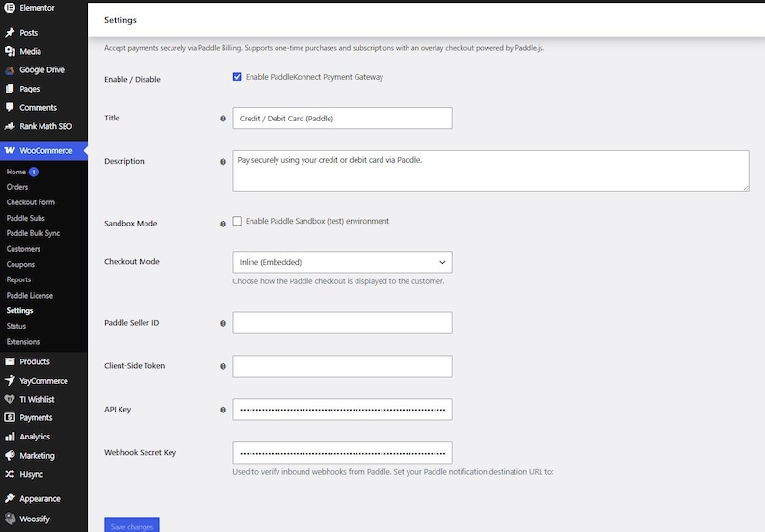765x532 pixels.
Task: Click the Google Drive icon
Action: (10, 69)
